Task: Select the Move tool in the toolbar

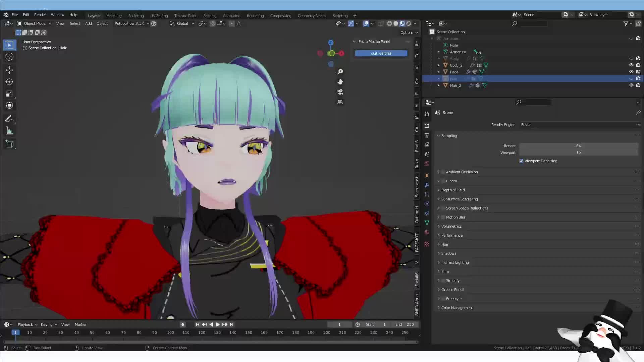Action: coord(9,70)
